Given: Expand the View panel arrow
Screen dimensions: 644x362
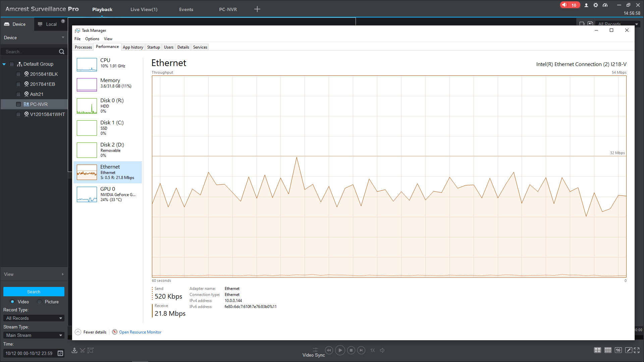Looking at the screenshot, I should (63, 274).
